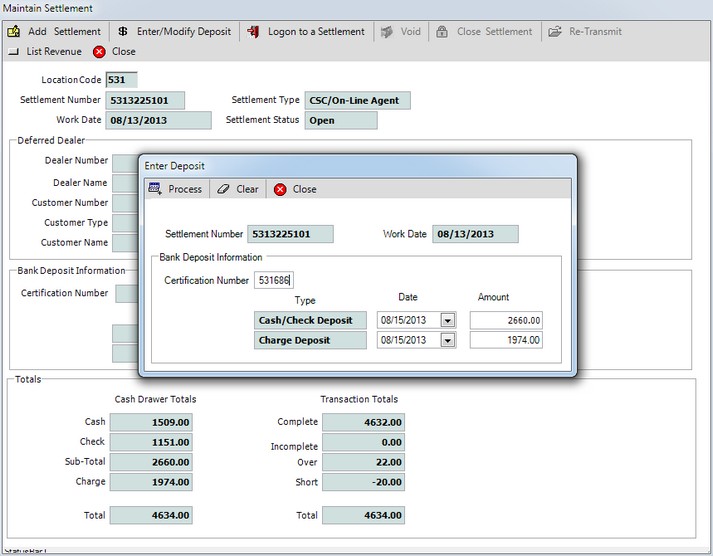Image resolution: width=713 pixels, height=556 pixels.
Task: Click Cash Drawer Total 4634.00
Action: 151,516
